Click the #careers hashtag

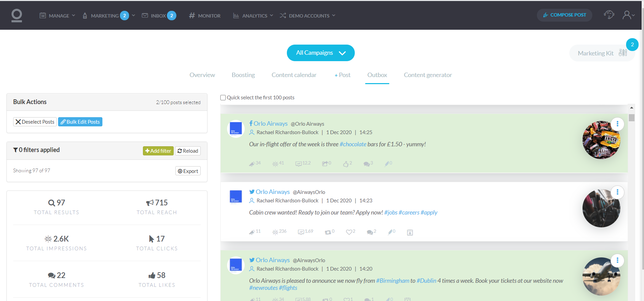409,212
